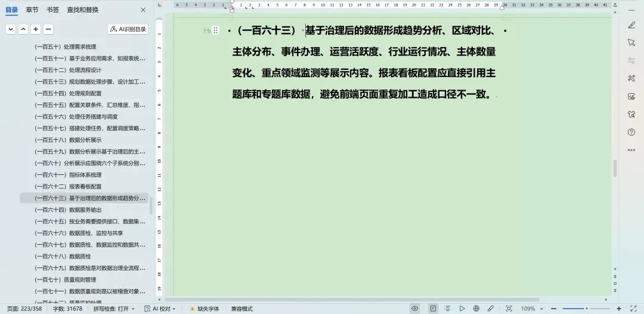Click the AI image assistant sidebar icon
Screen dimensions: 644x314
click(x=631, y=96)
